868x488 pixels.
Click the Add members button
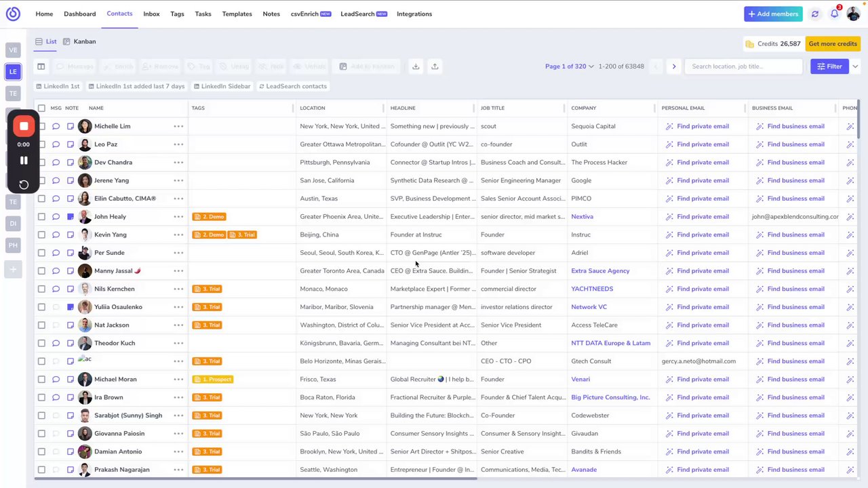(x=773, y=14)
